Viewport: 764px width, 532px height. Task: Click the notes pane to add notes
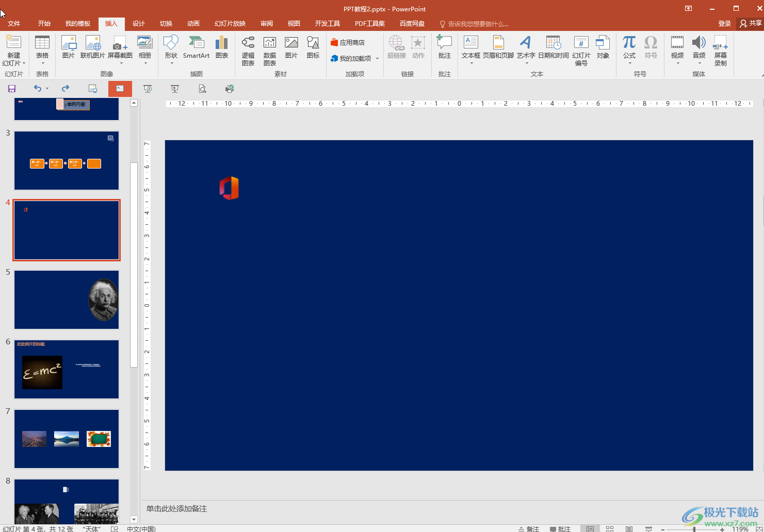[x=451, y=509]
